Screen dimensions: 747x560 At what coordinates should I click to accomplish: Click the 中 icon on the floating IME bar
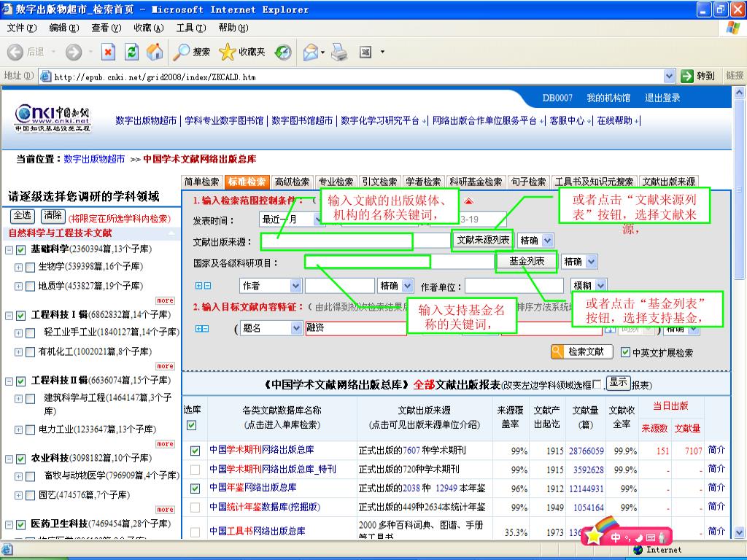(616, 537)
